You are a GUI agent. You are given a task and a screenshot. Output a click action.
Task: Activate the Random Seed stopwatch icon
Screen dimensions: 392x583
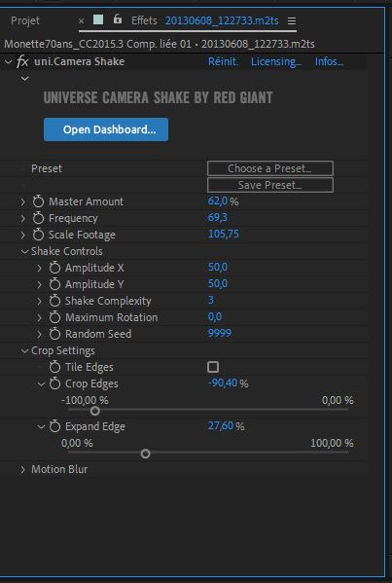(x=54, y=334)
